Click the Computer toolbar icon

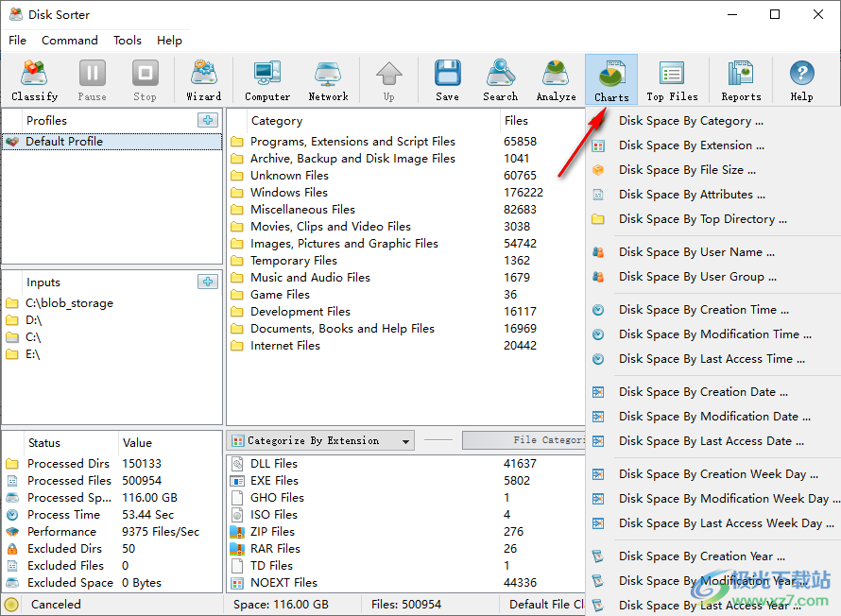click(267, 79)
